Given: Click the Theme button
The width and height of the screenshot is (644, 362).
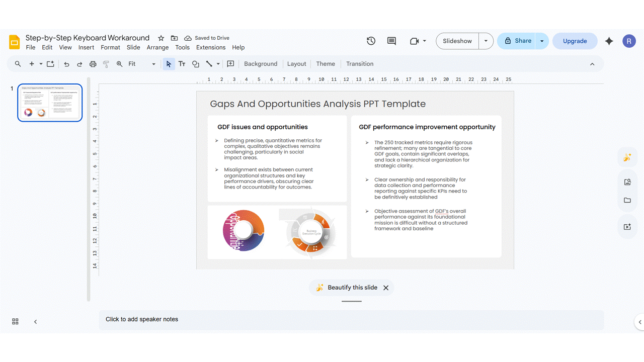Looking at the screenshot, I should (x=326, y=64).
